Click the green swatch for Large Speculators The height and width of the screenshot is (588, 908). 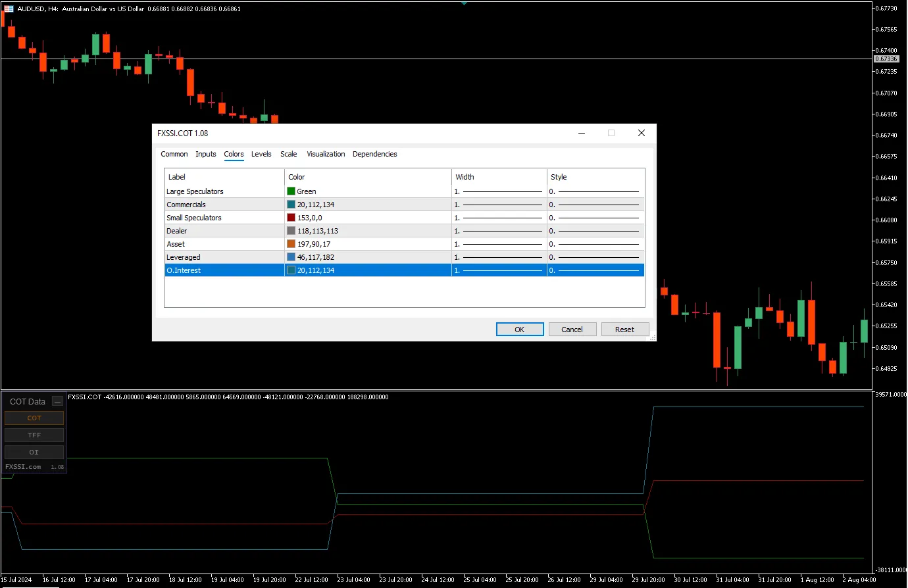coord(291,191)
